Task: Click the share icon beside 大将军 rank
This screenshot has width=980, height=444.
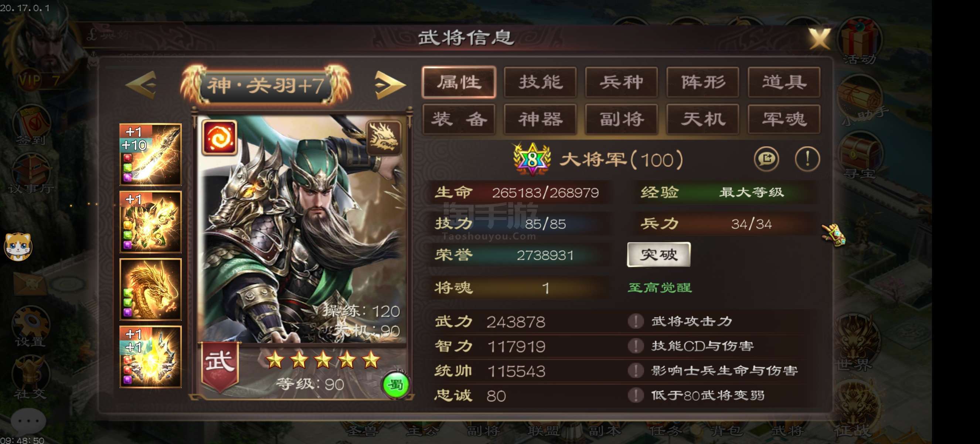Action: [766, 158]
